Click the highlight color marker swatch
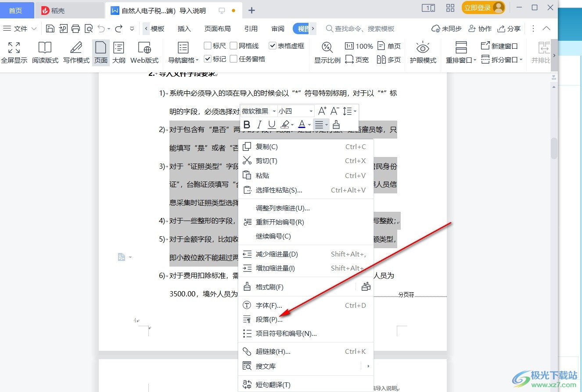 pyautogui.click(x=285, y=125)
